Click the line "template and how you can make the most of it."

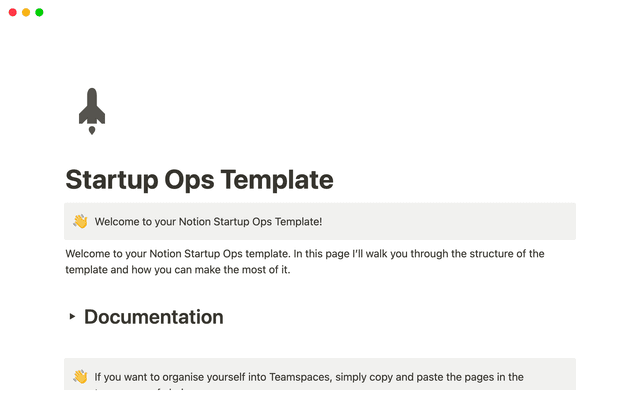pos(177,271)
